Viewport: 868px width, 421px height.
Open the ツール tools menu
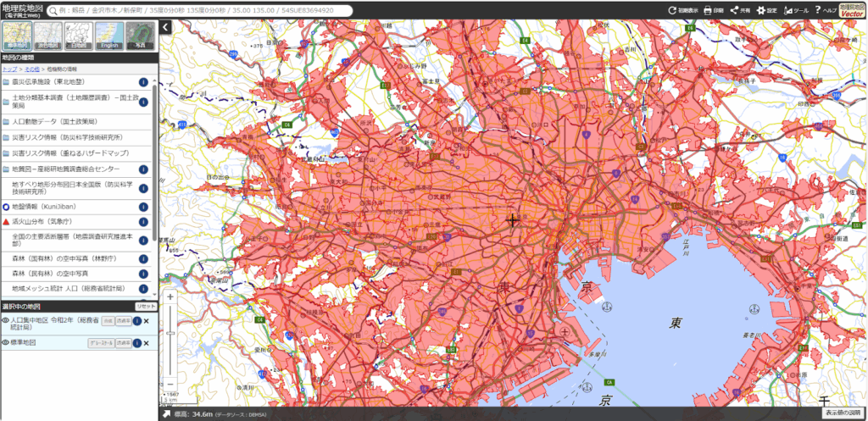(x=796, y=10)
